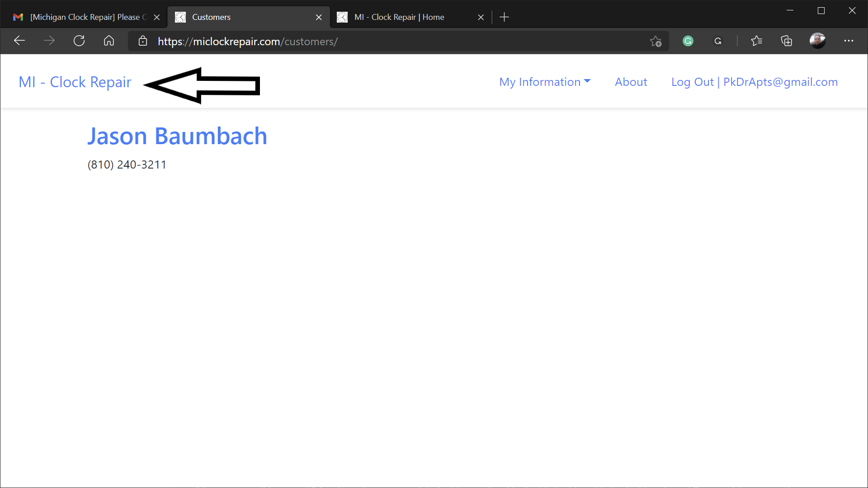Open the browser profile avatar
This screenshot has height=488, width=868.
[x=817, y=41]
